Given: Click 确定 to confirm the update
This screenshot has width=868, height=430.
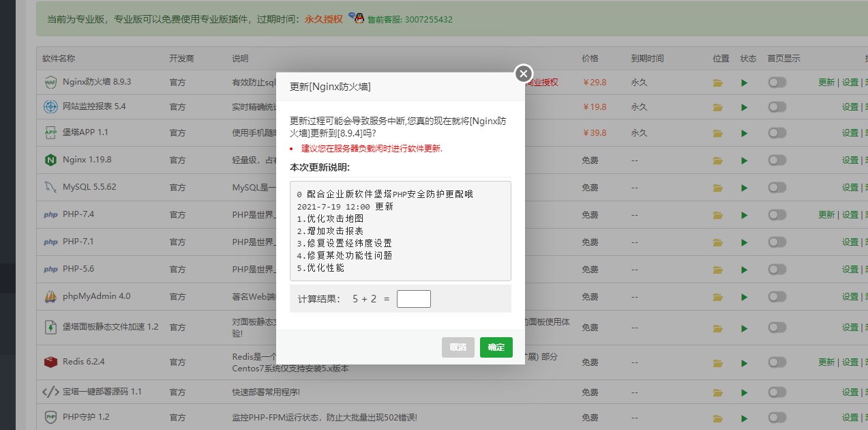Looking at the screenshot, I should tap(496, 347).
